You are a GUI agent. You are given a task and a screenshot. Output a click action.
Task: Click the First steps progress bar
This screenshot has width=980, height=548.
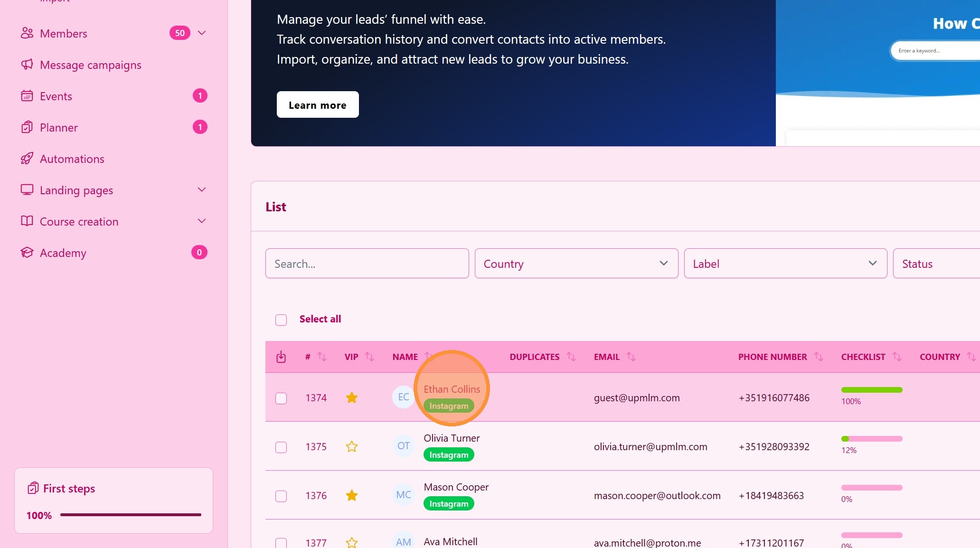click(x=131, y=515)
